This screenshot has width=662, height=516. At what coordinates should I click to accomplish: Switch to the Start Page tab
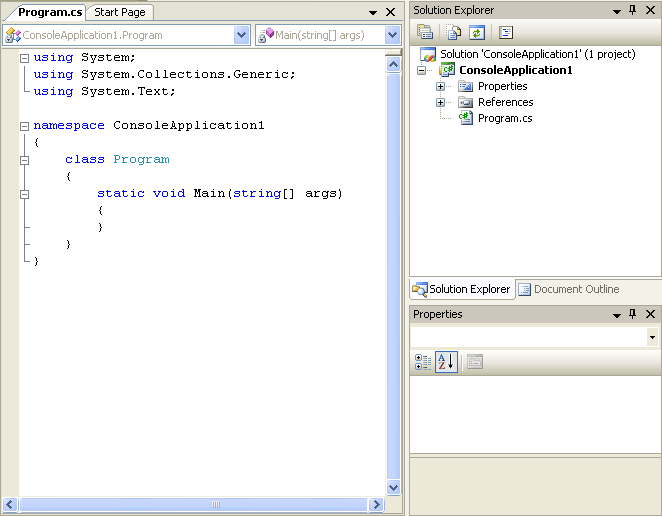[x=119, y=12]
